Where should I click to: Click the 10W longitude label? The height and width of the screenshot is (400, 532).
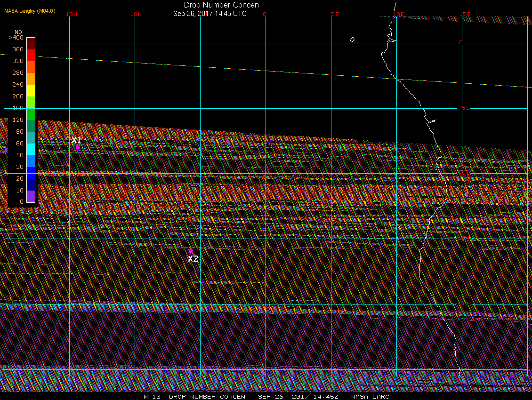(x=136, y=14)
